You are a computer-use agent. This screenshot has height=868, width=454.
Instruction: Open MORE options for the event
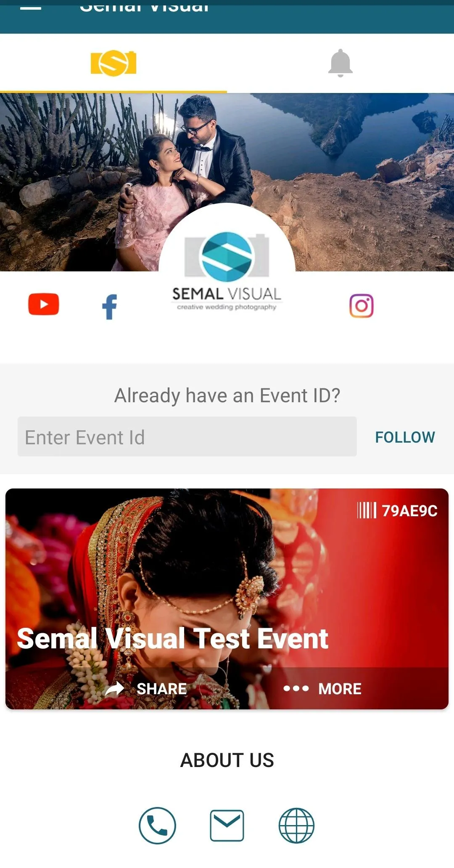pos(340,689)
